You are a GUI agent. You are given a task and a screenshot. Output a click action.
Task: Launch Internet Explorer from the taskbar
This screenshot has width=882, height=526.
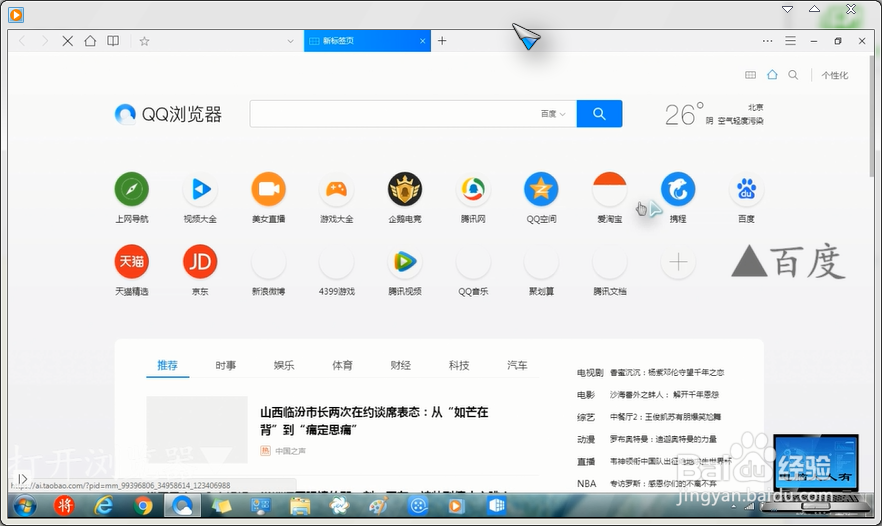[x=104, y=506]
